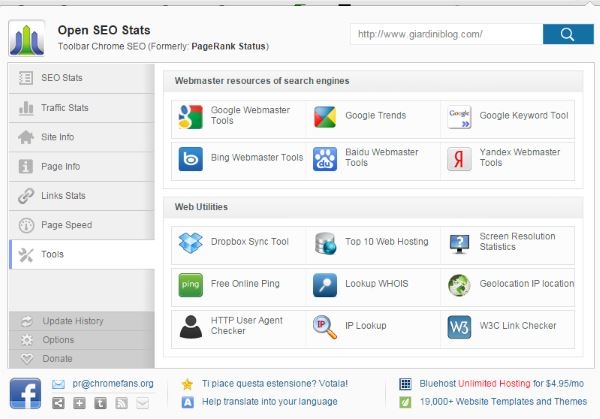600x419 pixels.
Task: Open the Baidu Webmaster Tools link
Action: [x=382, y=157]
